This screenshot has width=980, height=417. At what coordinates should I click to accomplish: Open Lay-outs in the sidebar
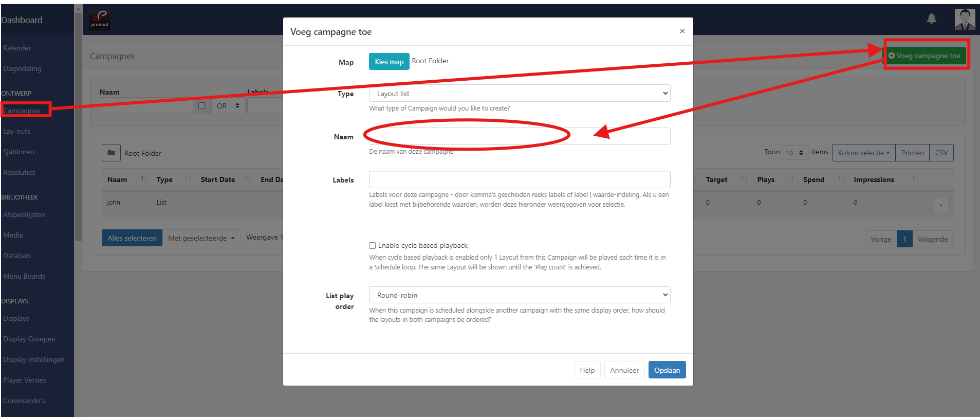(17, 131)
